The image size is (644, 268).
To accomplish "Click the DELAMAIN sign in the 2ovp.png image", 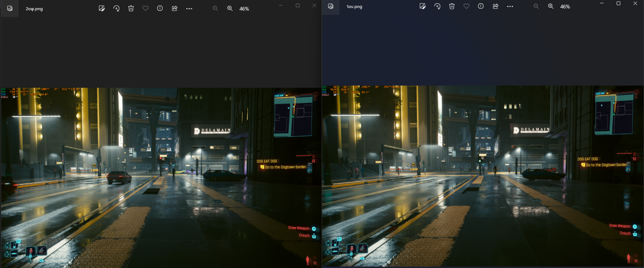I will pyautogui.click(x=212, y=131).
